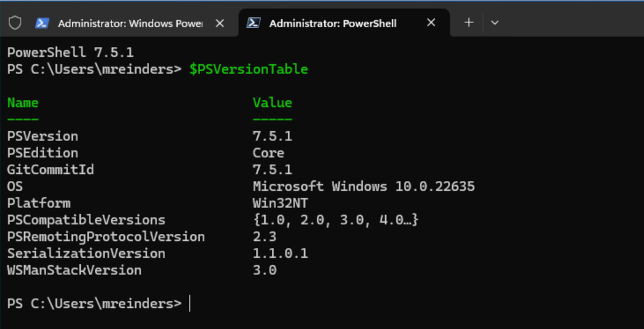Click the Name column header
Viewport: 644px width, 329px height.
click(x=23, y=102)
